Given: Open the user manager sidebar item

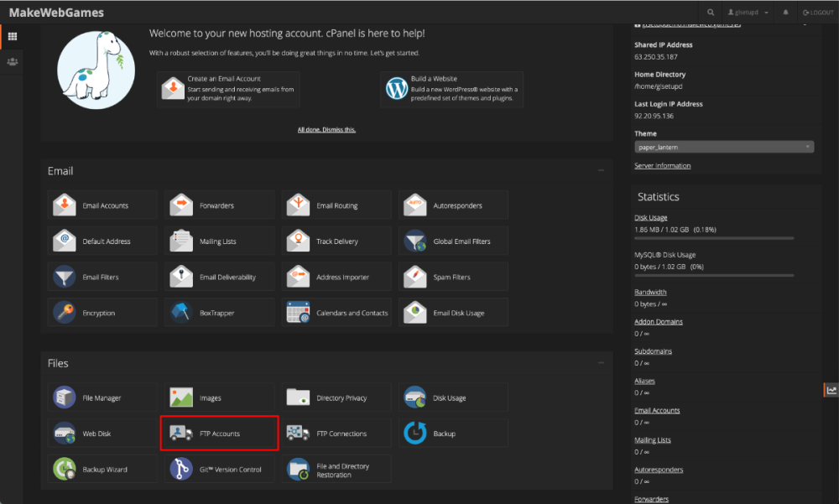Looking at the screenshot, I should pyautogui.click(x=11, y=61).
